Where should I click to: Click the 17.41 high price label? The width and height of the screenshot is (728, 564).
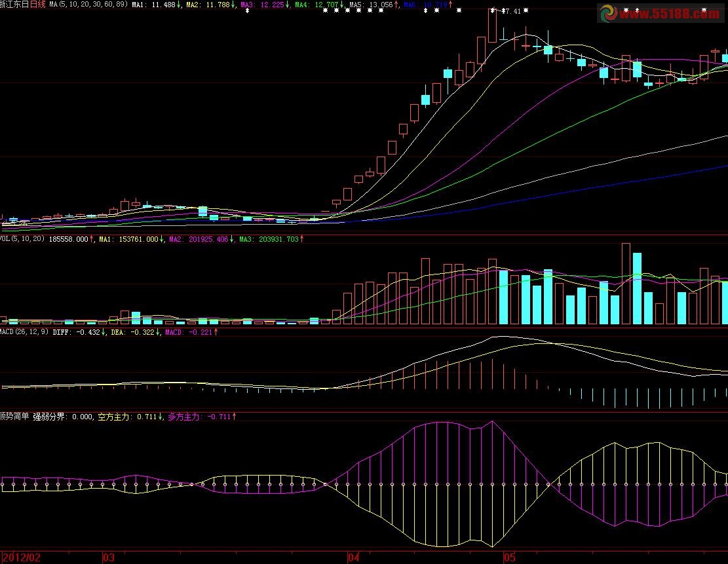coord(512,11)
